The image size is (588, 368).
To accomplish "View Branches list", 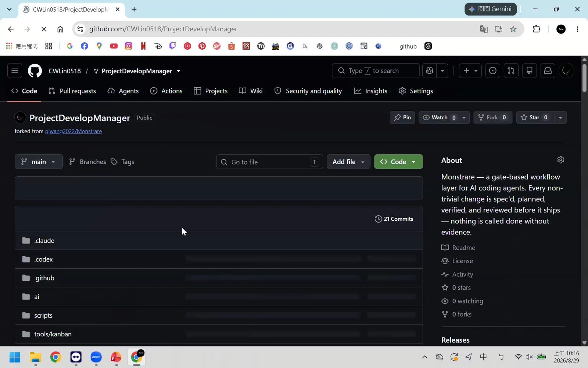I will pyautogui.click(x=87, y=162).
